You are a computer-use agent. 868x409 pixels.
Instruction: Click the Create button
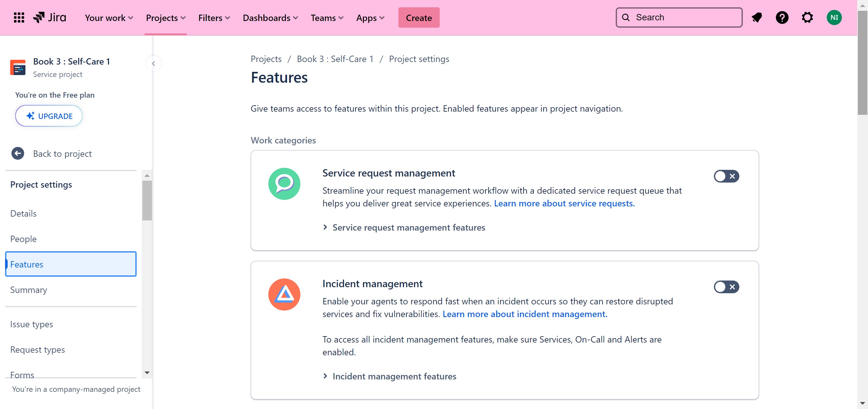(418, 17)
